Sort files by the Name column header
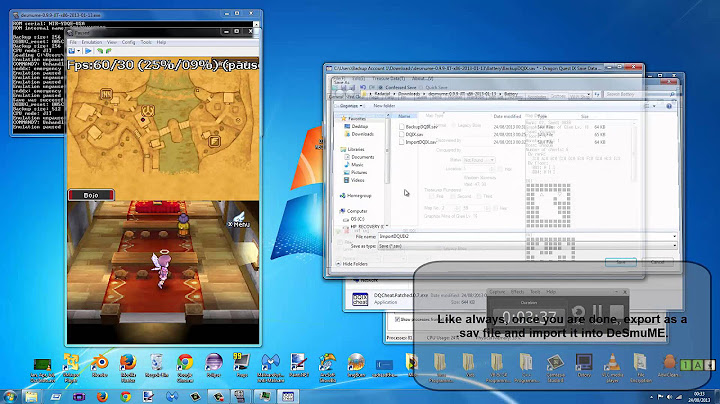720x404 pixels. [x=404, y=116]
